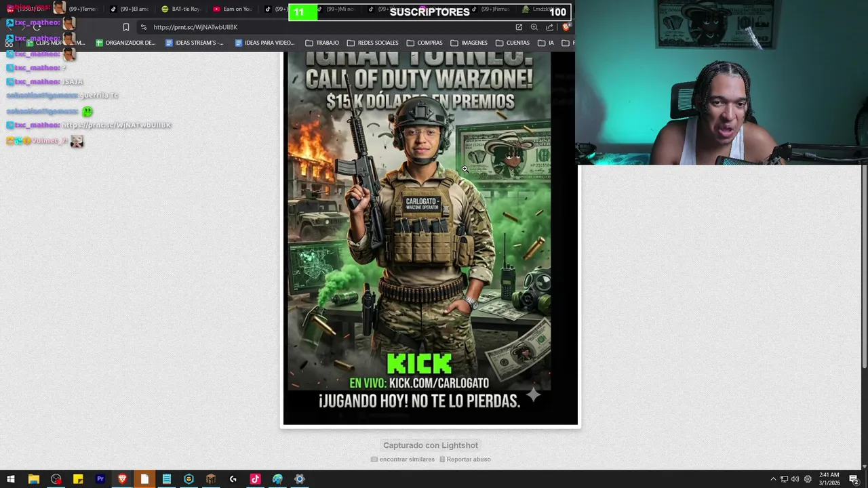Screen dimensions: 868x488
Task: Open the Settings gear app in taskbar
Action: coord(300,479)
